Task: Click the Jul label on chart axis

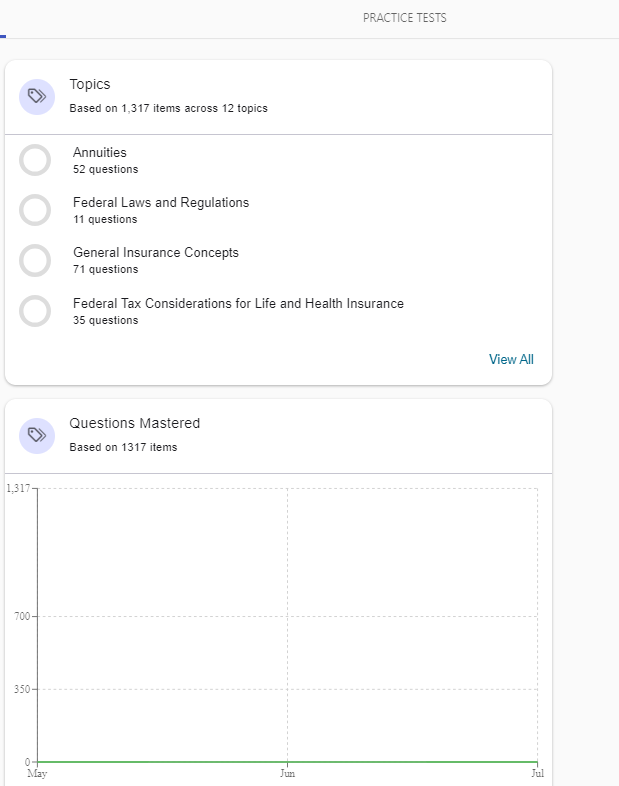Action: [537, 773]
